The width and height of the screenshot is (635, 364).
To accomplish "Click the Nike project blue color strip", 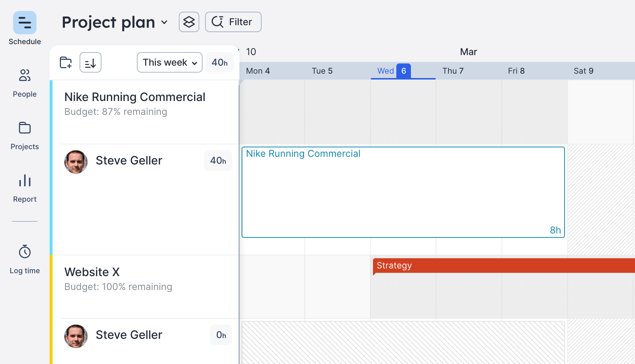I will [x=51, y=167].
